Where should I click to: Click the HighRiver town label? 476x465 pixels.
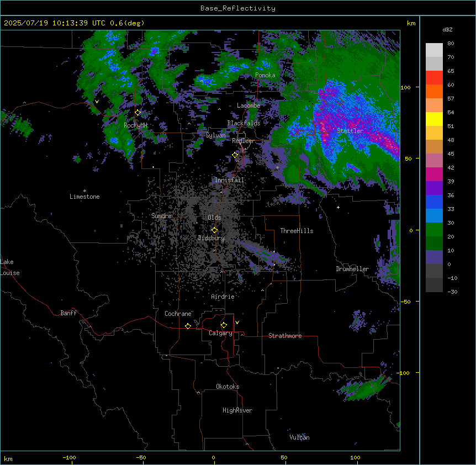click(237, 410)
